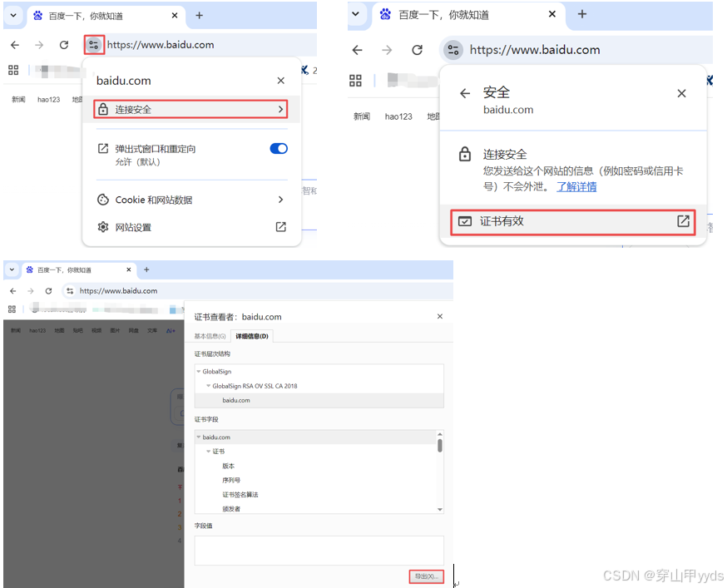Select the 版本 field
The height and width of the screenshot is (588, 727).
(229, 466)
